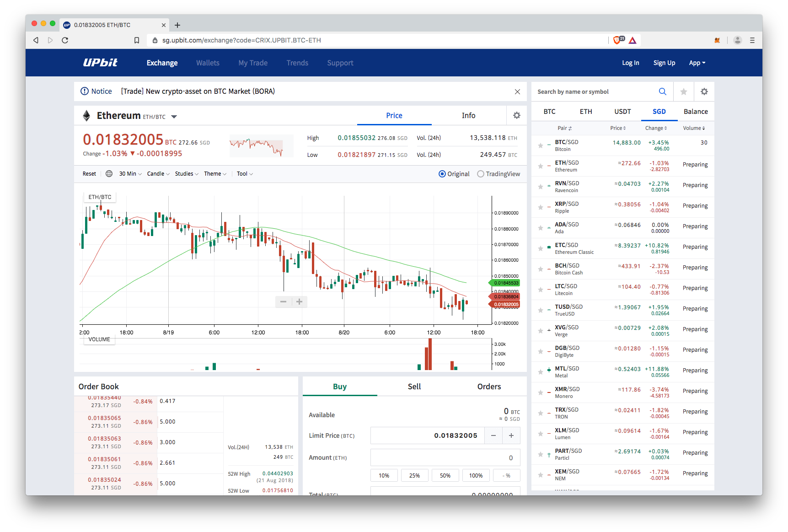Screen dimensions: 788x532
Task: Open the MetaMask fox extension
Action: [x=717, y=40]
